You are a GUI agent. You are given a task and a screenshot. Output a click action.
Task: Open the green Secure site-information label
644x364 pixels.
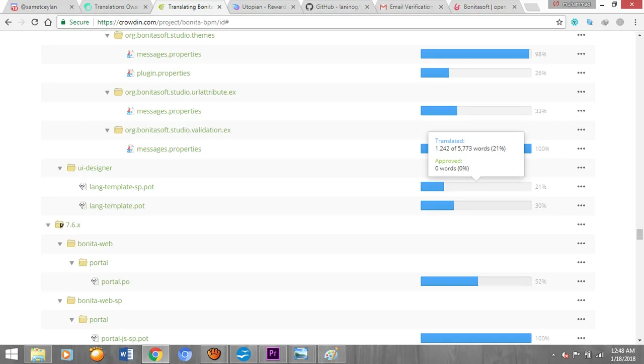[x=74, y=22]
